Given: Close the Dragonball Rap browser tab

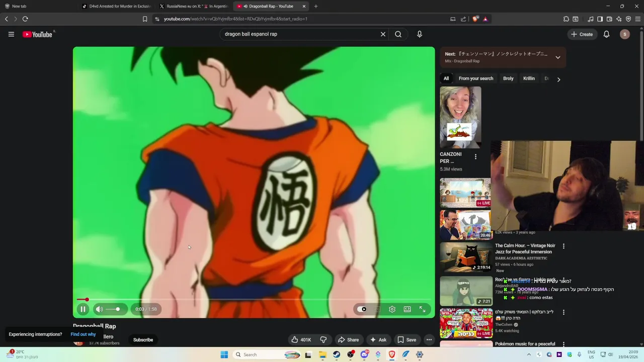Looking at the screenshot, I should tap(304, 6).
